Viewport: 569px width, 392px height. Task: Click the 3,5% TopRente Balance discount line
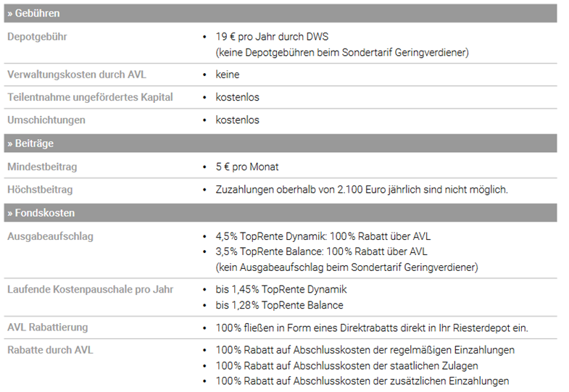321,251
